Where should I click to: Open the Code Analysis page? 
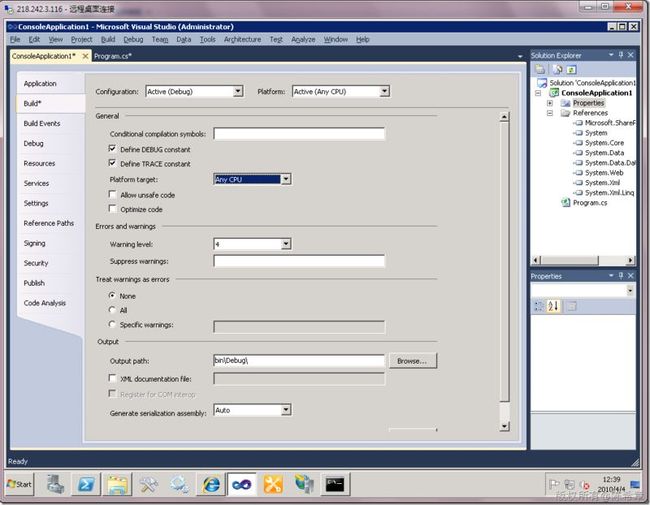pos(45,303)
